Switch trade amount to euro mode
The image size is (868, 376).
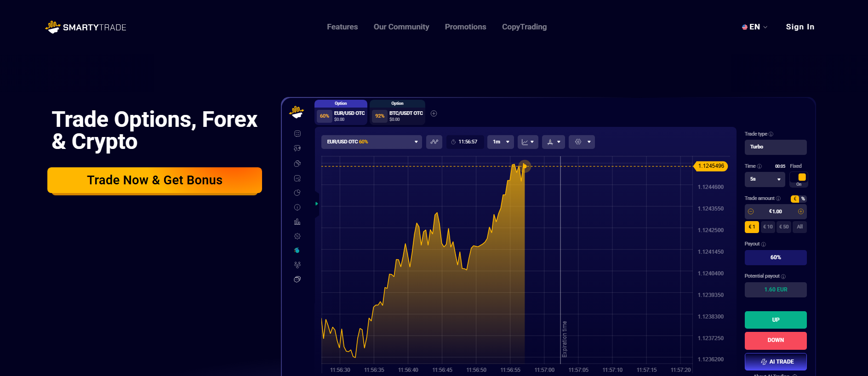tap(795, 199)
